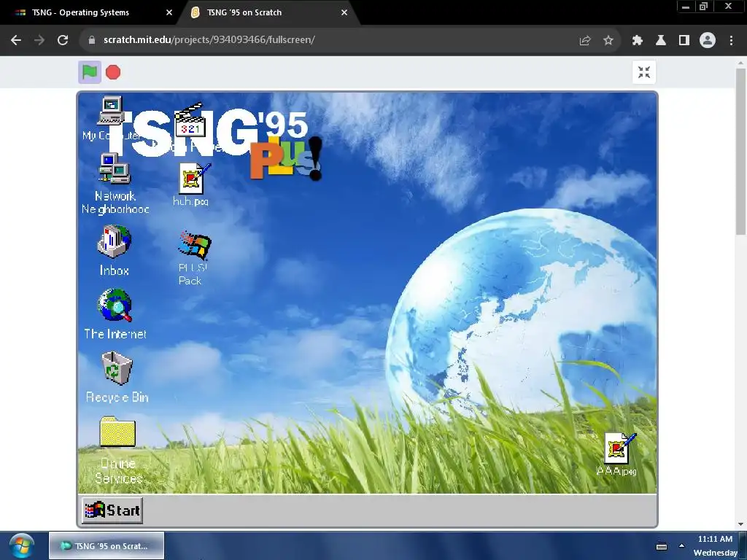The width and height of the screenshot is (747, 560).
Task: Go back to previous page
Action: click(16, 40)
